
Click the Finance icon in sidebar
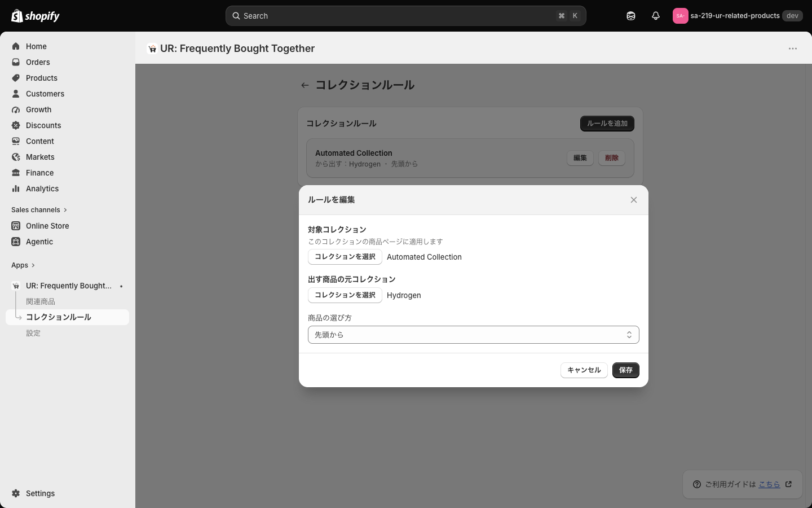click(16, 173)
